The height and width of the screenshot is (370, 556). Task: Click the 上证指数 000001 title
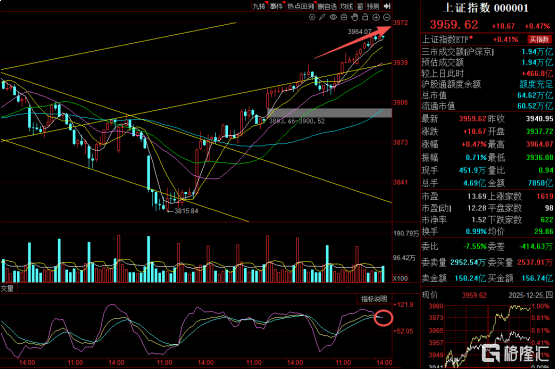(x=485, y=8)
